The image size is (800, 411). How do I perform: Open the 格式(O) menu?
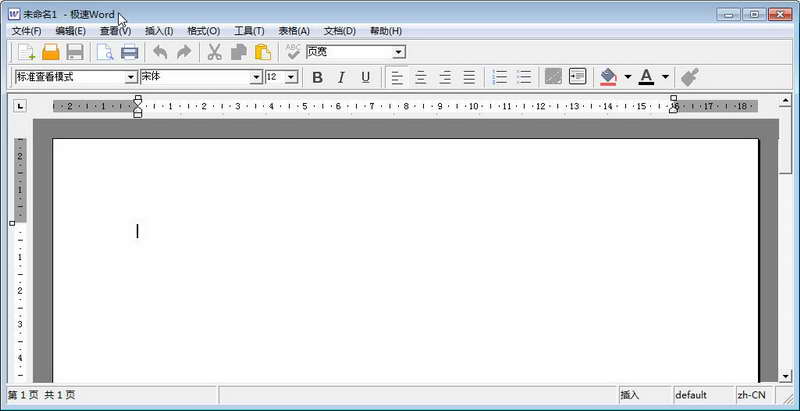point(204,31)
